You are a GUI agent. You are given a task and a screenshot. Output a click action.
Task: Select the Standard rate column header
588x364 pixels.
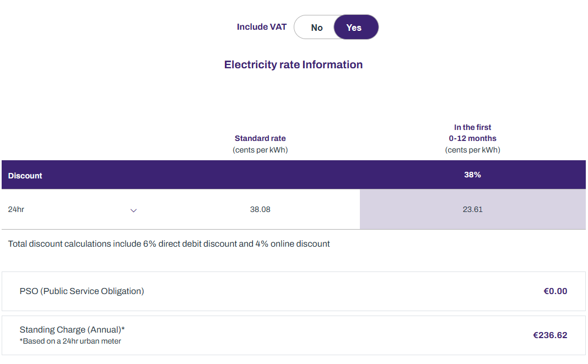[260, 139]
